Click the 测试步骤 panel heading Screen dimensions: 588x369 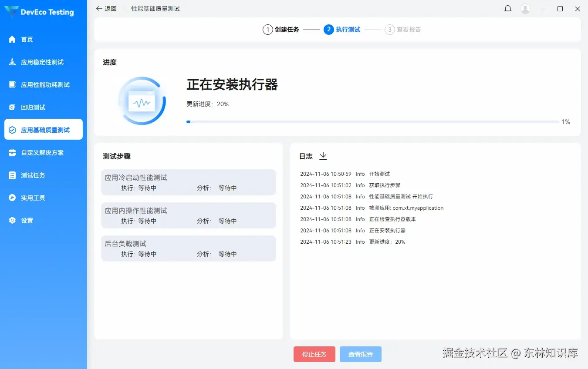coord(117,156)
